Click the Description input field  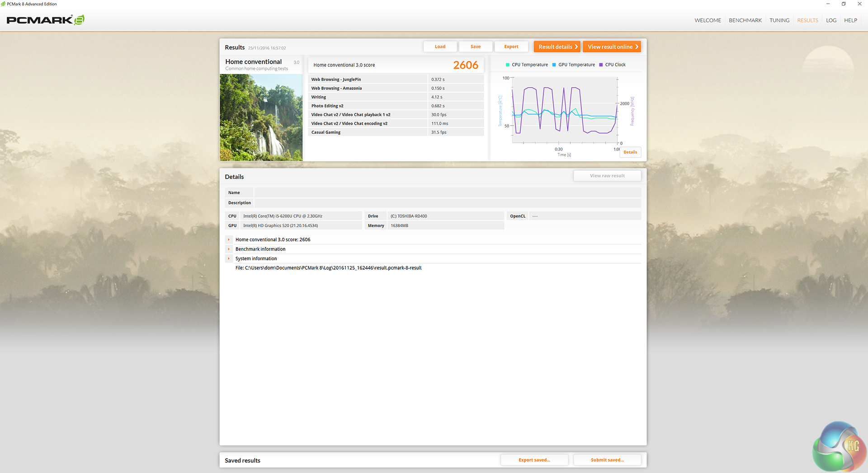coord(448,203)
